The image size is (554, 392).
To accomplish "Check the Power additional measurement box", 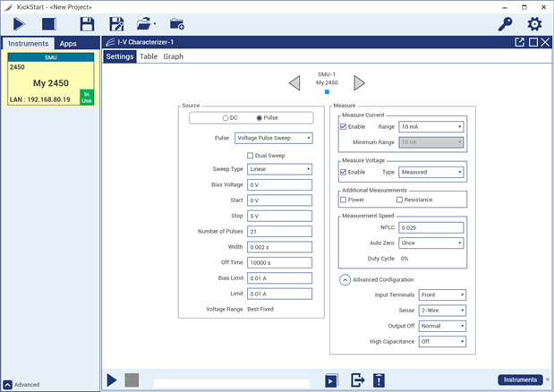I will [344, 200].
